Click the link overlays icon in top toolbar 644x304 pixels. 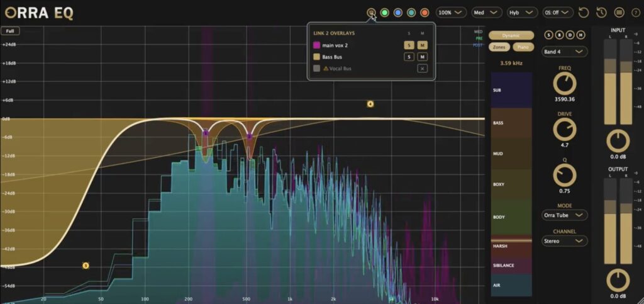click(371, 13)
